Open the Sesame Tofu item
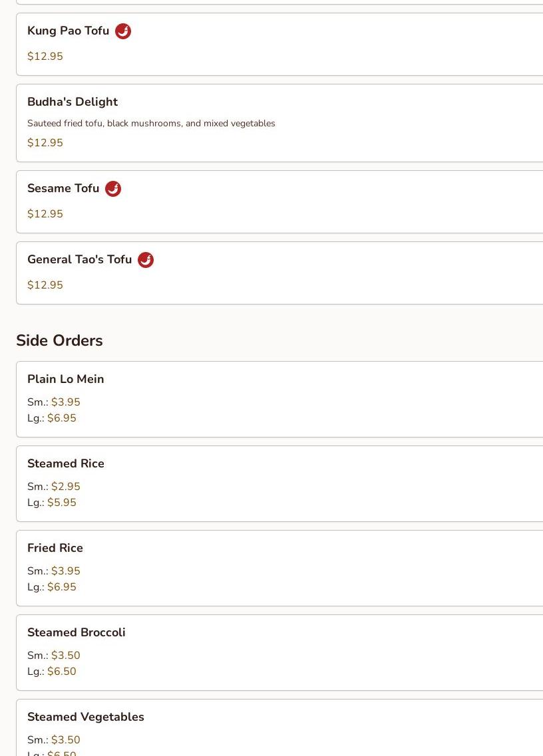 click(63, 189)
